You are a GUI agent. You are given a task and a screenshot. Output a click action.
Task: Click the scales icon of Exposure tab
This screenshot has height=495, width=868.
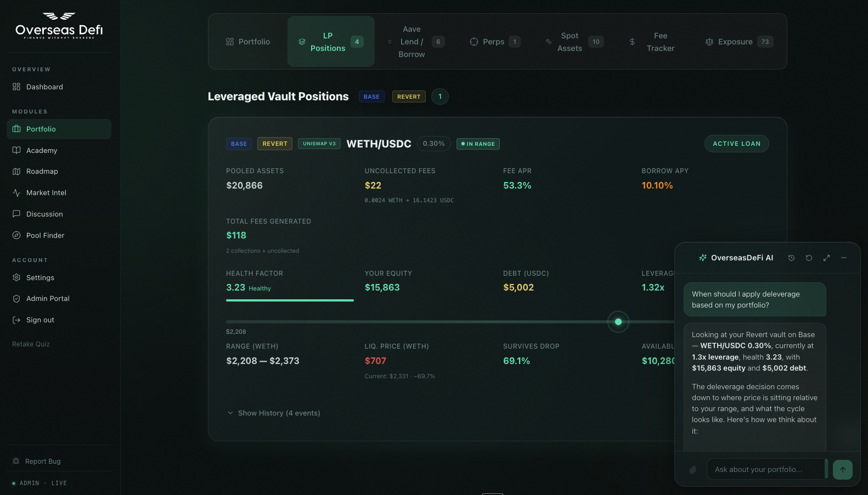[709, 42]
